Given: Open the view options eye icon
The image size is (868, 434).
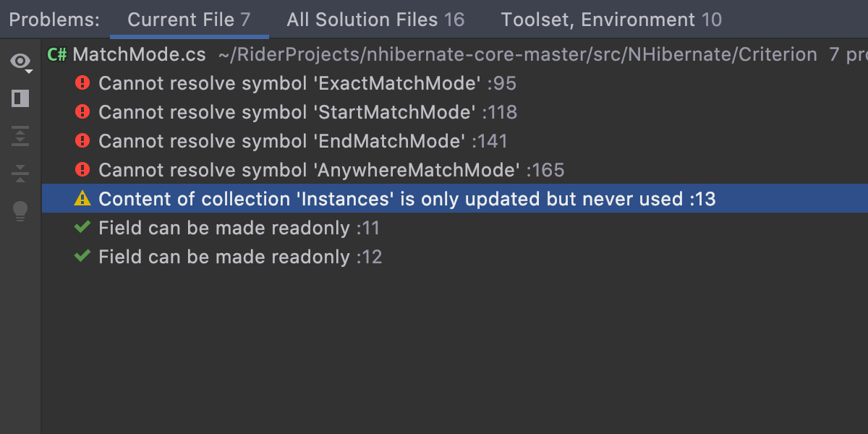Looking at the screenshot, I should click(20, 61).
